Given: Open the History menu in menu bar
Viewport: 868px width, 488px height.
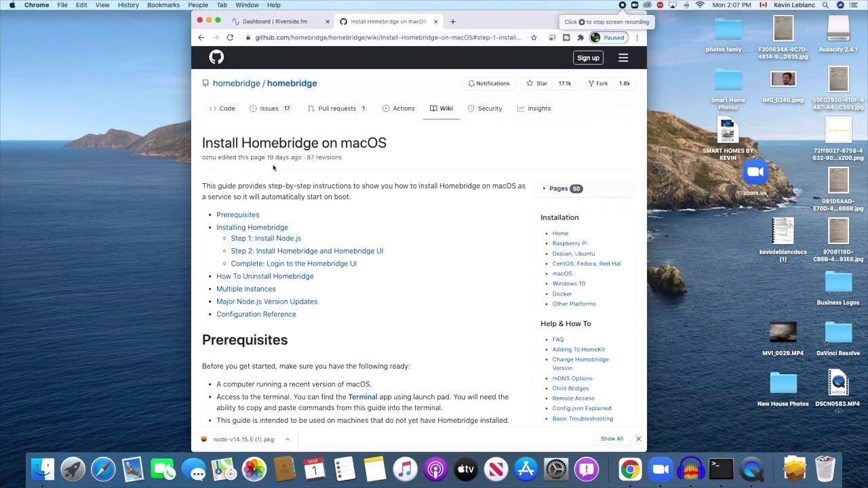Looking at the screenshot, I should pyautogui.click(x=128, y=5).
